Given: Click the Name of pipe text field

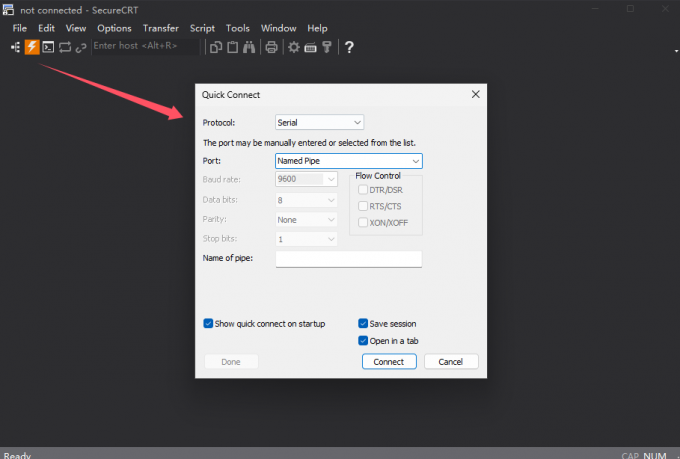Looking at the screenshot, I should point(349,259).
